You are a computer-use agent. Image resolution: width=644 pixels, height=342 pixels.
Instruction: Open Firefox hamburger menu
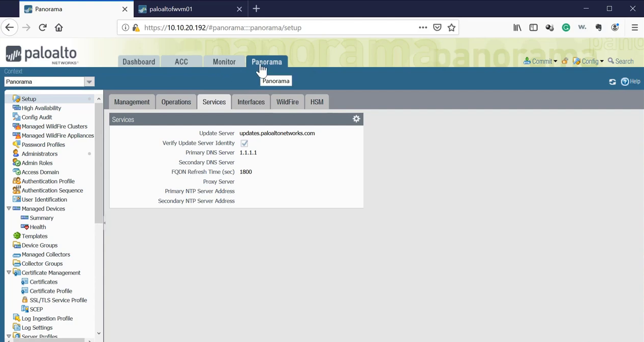[x=634, y=27]
